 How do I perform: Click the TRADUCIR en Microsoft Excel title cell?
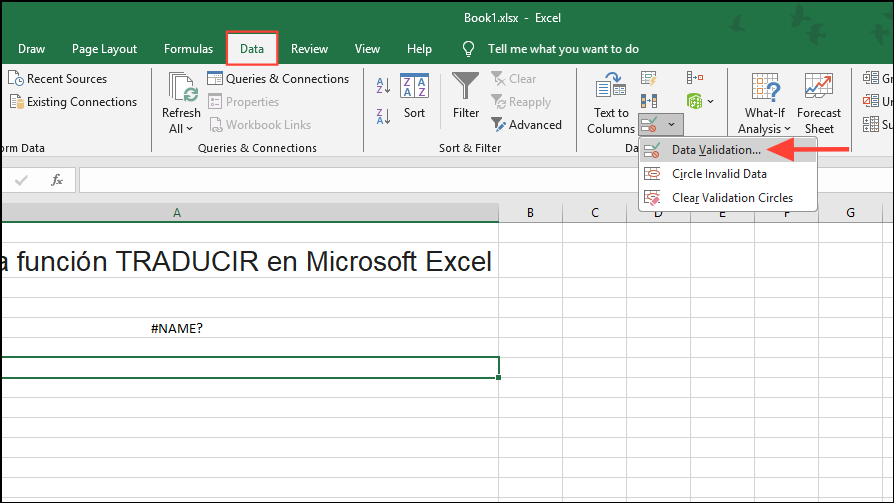pos(250,262)
